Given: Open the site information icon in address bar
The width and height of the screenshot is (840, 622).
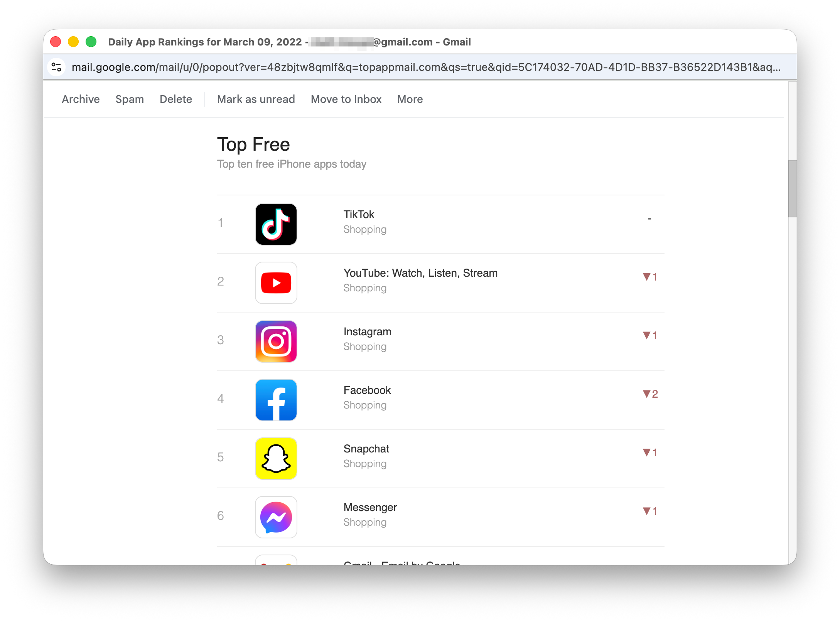Looking at the screenshot, I should tap(56, 67).
